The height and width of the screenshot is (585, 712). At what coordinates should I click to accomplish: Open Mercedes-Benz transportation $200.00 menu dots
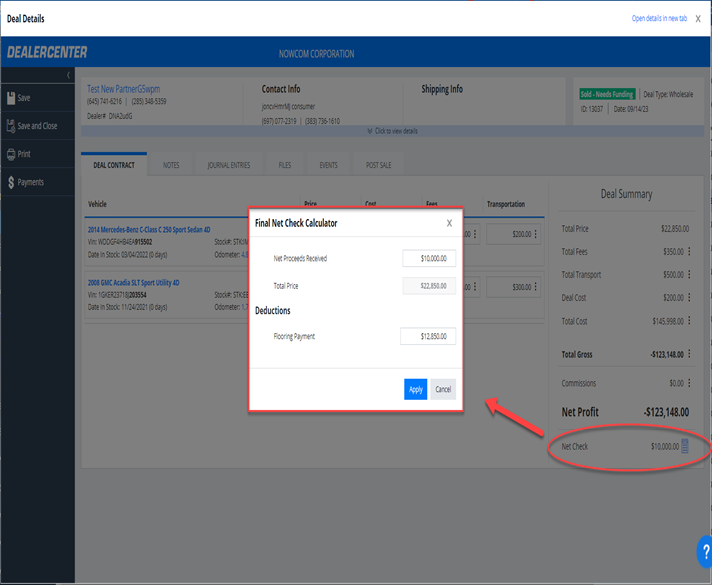tap(536, 234)
